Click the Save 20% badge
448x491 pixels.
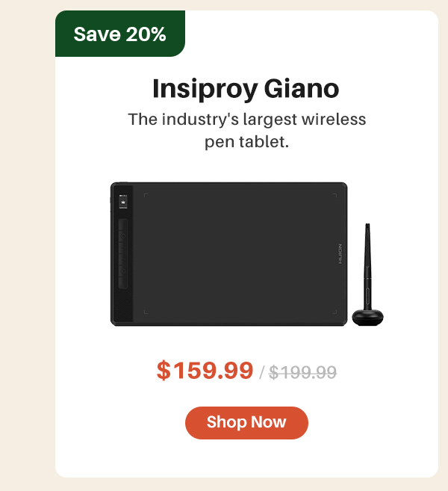[x=120, y=34]
